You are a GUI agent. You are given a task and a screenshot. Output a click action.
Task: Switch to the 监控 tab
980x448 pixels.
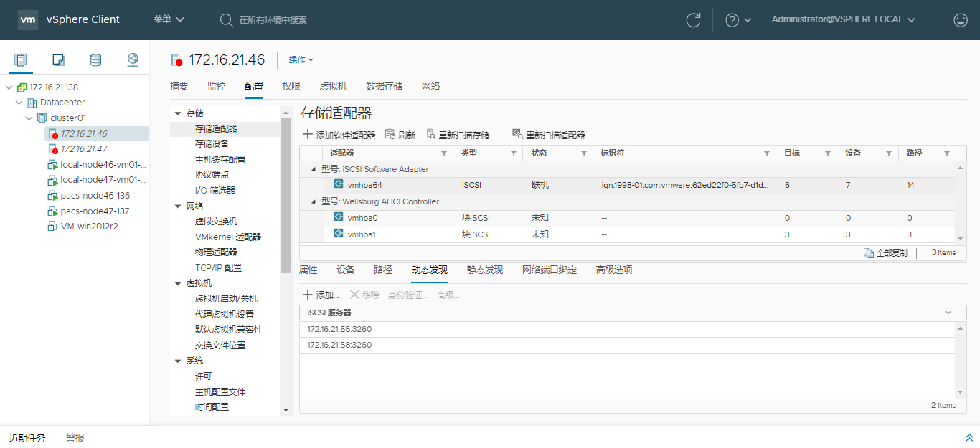pyautogui.click(x=217, y=87)
